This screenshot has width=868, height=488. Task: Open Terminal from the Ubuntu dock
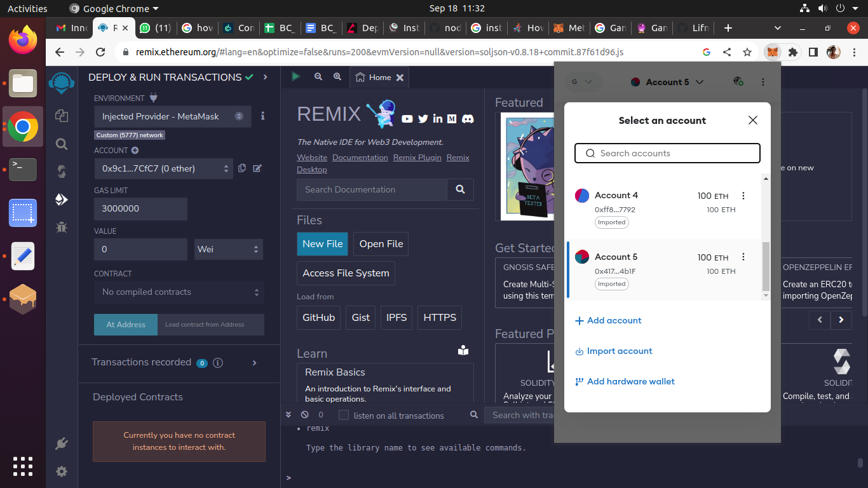pos(23,170)
